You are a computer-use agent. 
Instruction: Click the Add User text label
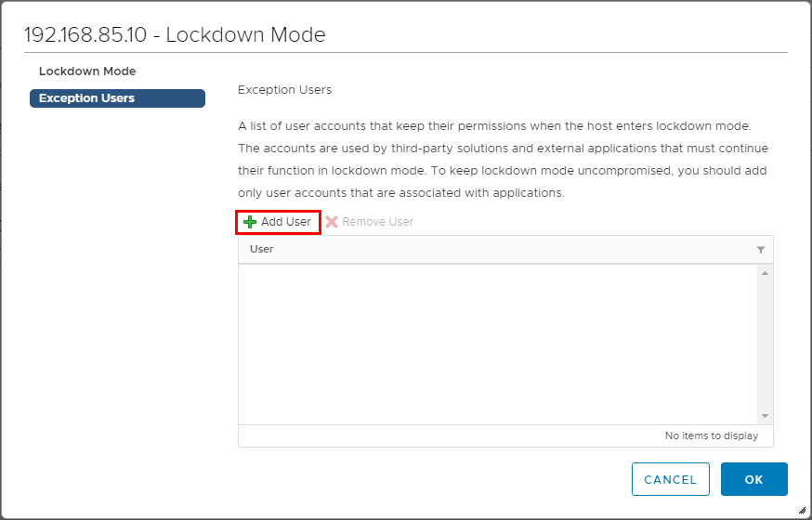point(286,222)
